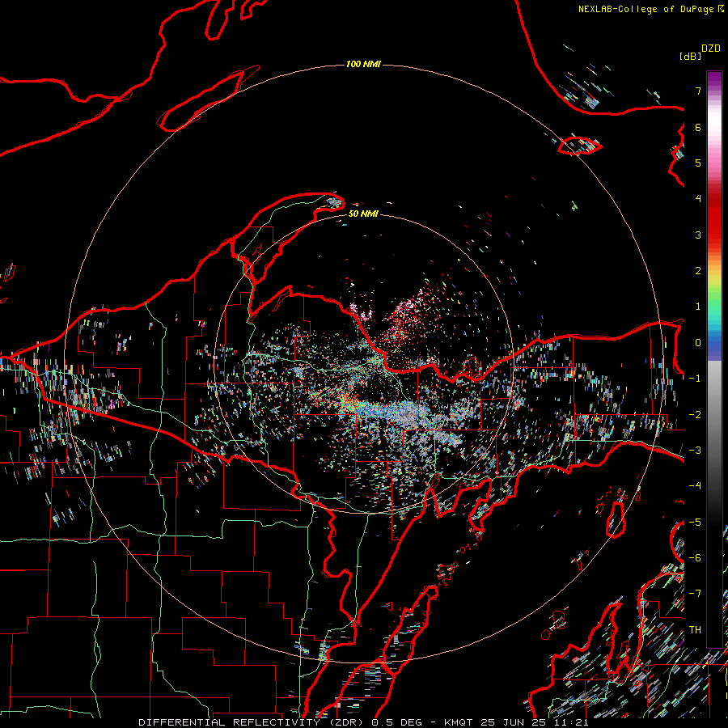Click the -3 dB value on color scale
The image size is (728, 728).
(x=695, y=451)
